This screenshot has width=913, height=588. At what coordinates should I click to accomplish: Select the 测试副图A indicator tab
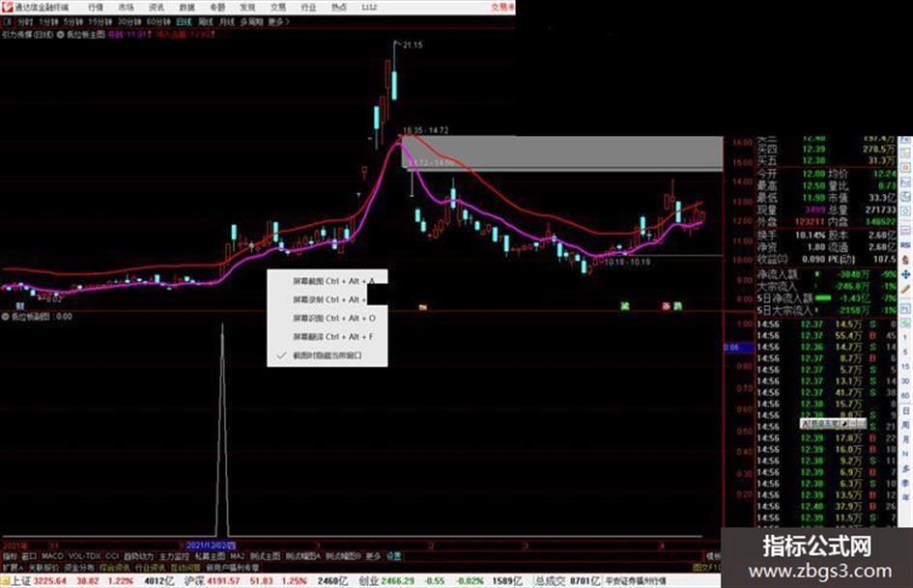pos(302,556)
